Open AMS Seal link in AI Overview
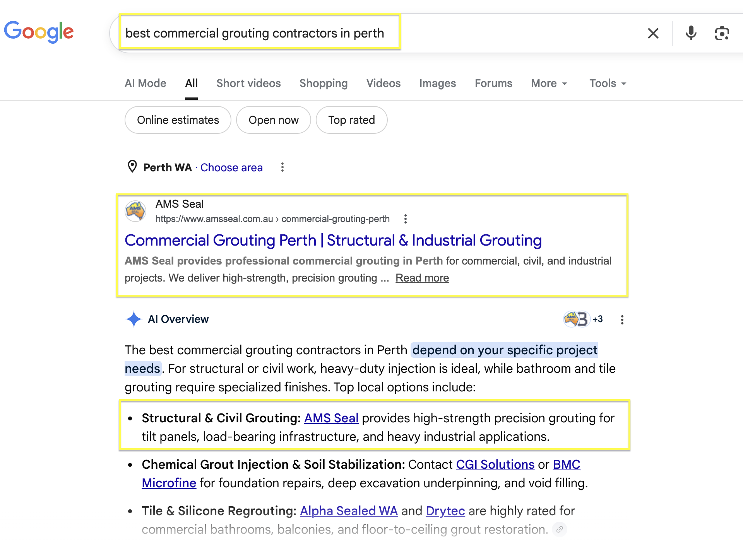 point(331,418)
